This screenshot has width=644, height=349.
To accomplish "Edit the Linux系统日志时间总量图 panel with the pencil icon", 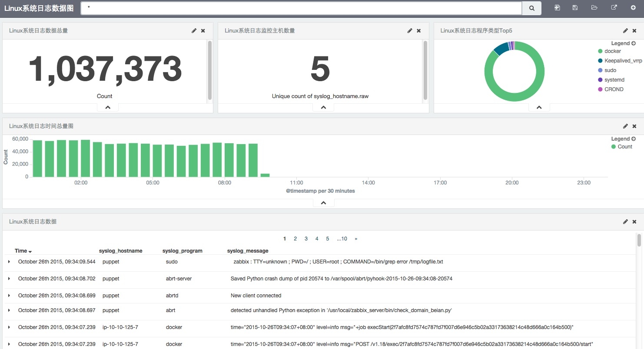I will pyautogui.click(x=625, y=126).
